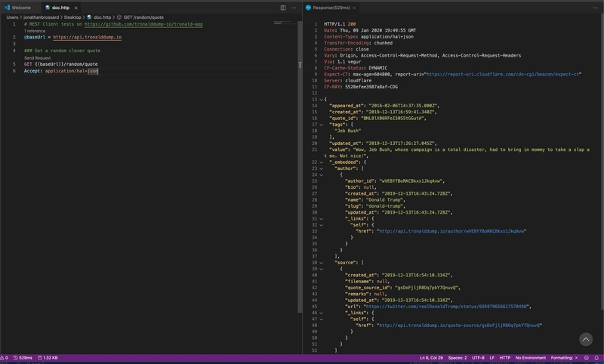The image size is (604, 364).
Task: Open the response pane more actions menu
Action: pos(595,8)
